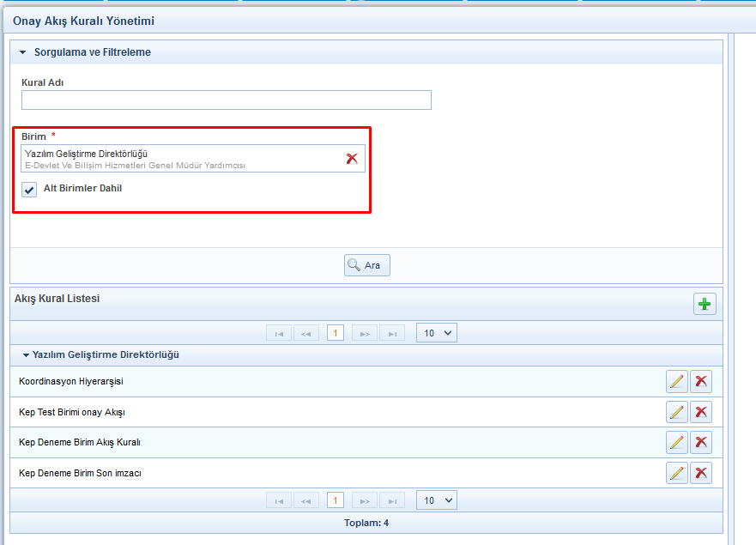Click the green plus add rule icon
Screen dimensions: 756x545
[x=705, y=304]
